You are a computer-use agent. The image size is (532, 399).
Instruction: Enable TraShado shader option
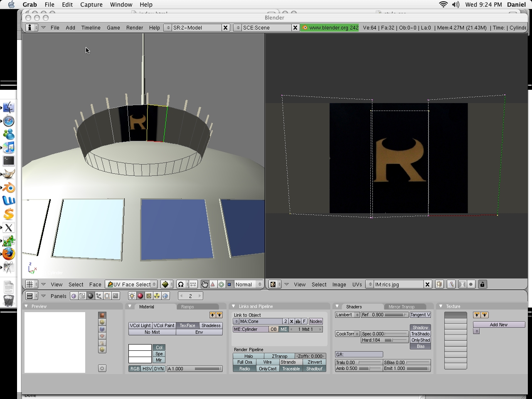pyautogui.click(x=420, y=334)
